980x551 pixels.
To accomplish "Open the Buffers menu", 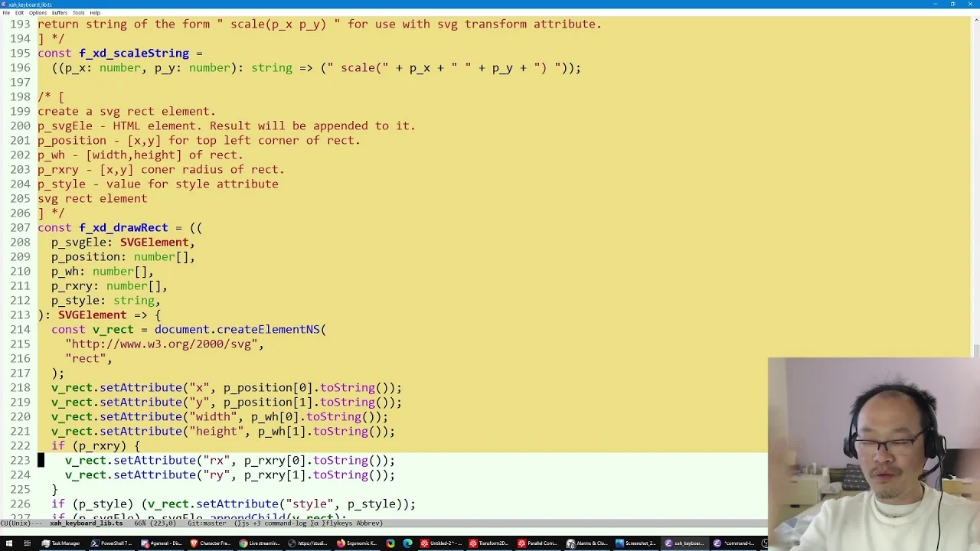I will [60, 13].
